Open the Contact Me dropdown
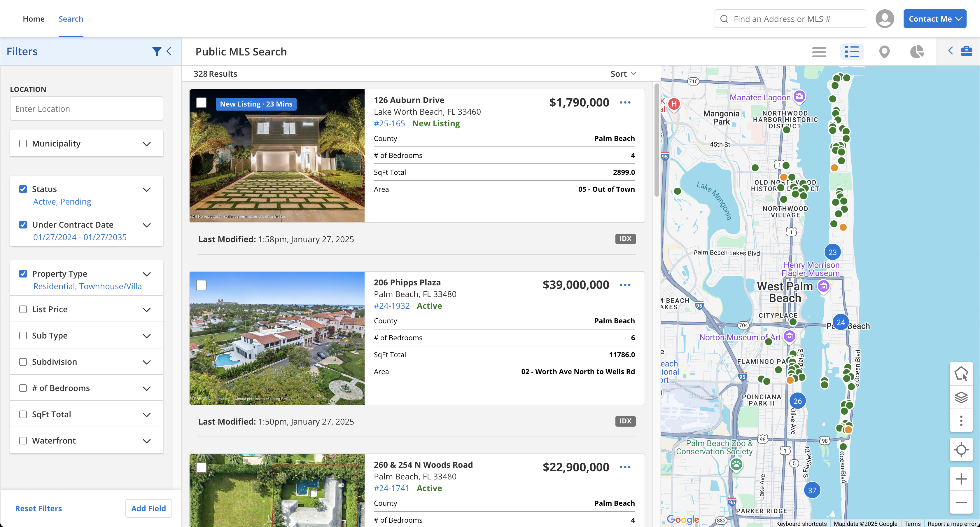The height and width of the screenshot is (527, 980). point(935,19)
